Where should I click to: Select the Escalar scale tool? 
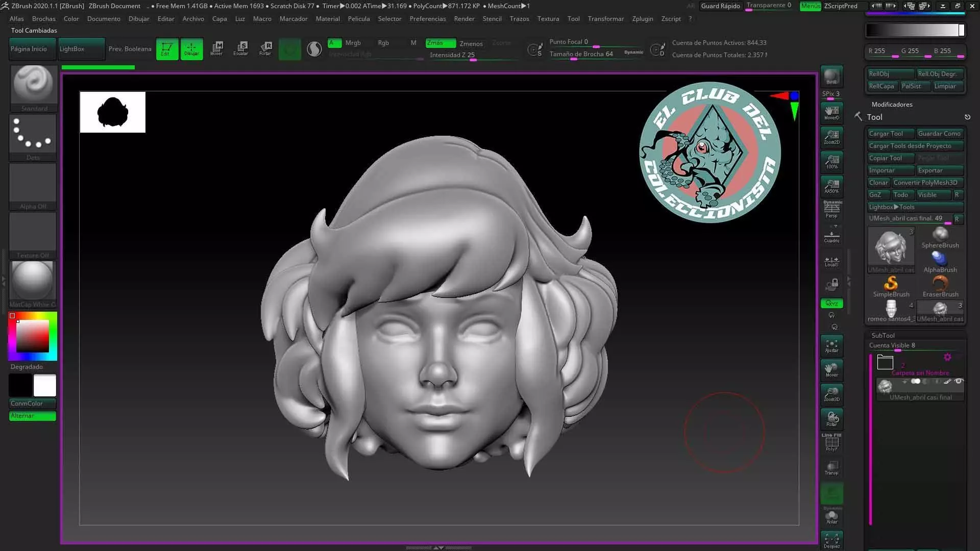[x=240, y=48]
